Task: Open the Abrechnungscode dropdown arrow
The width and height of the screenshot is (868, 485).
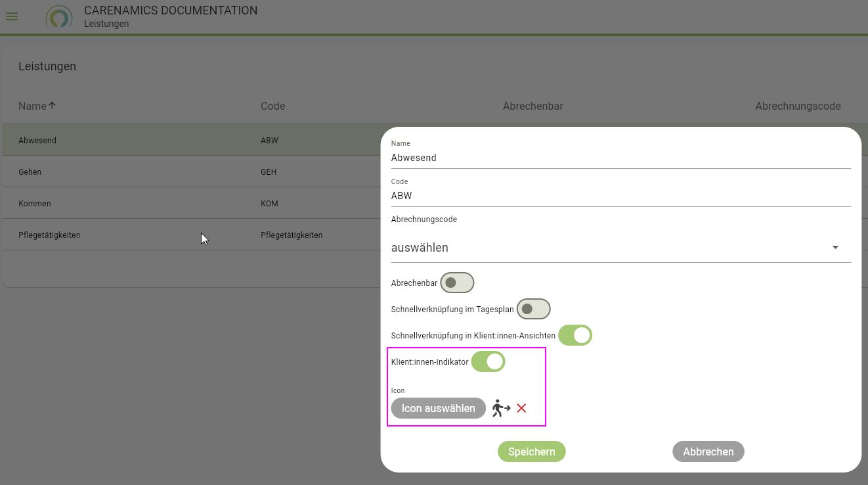Action: [x=835, y=247]
